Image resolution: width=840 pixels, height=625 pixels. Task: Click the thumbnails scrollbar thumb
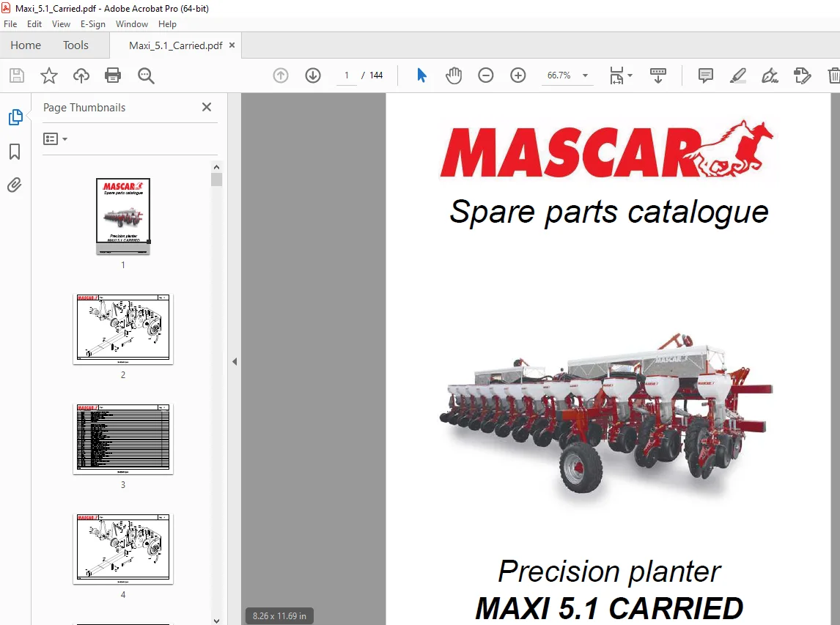216,180
